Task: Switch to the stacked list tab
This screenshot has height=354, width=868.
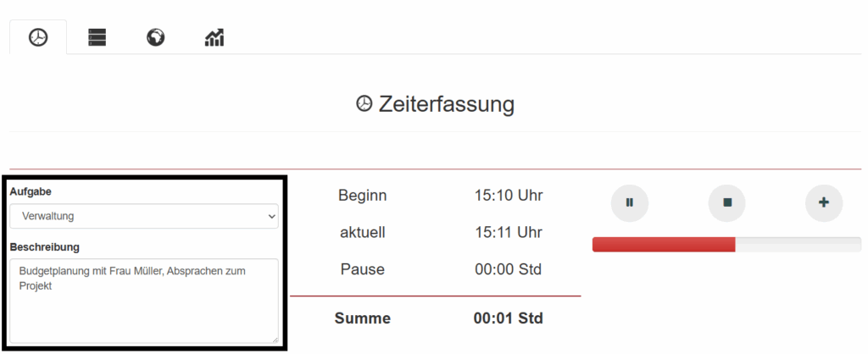Action: coord(97,37)
